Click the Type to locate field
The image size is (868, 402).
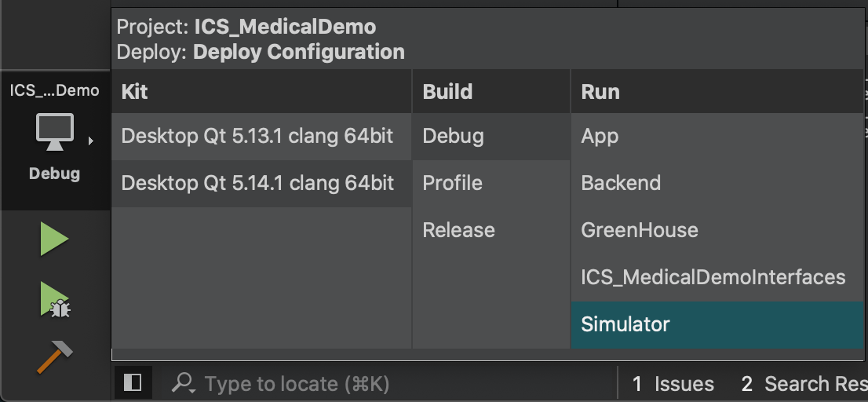point(388,383)
